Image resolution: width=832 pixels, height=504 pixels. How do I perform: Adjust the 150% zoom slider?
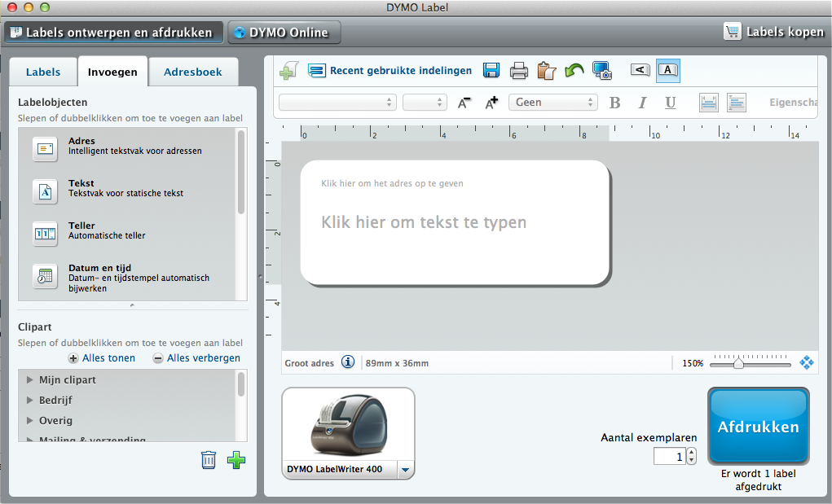click(738, 364)
